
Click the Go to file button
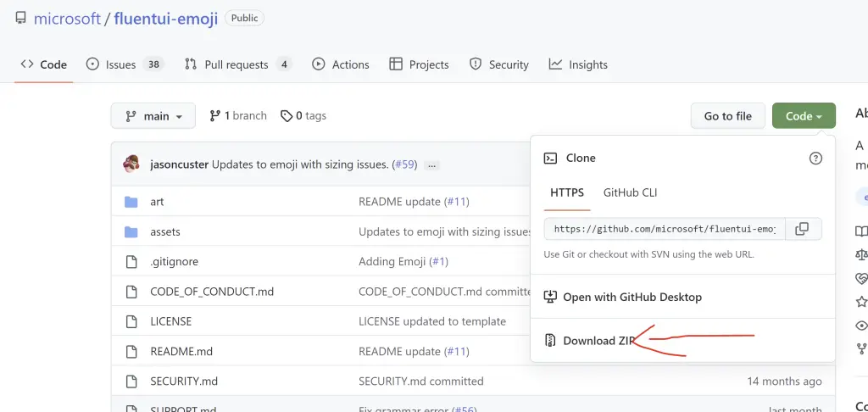[x=728, y=116]
